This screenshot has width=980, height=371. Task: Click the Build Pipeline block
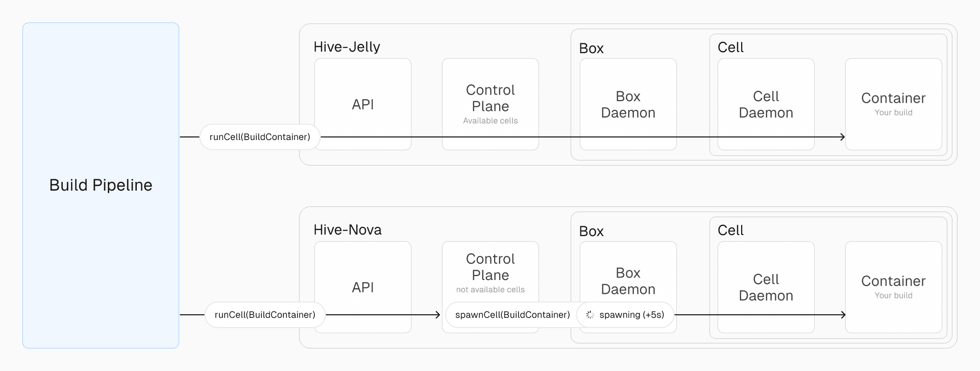pos(101,185)
